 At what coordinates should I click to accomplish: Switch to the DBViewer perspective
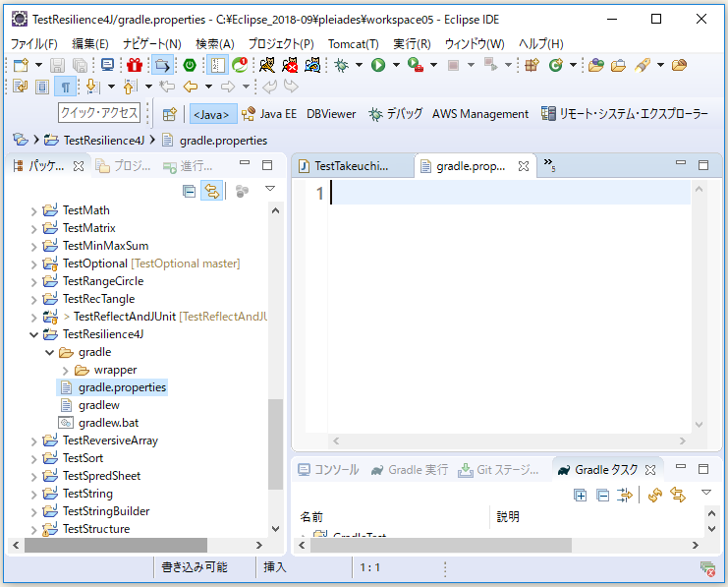tap(331, 114)
